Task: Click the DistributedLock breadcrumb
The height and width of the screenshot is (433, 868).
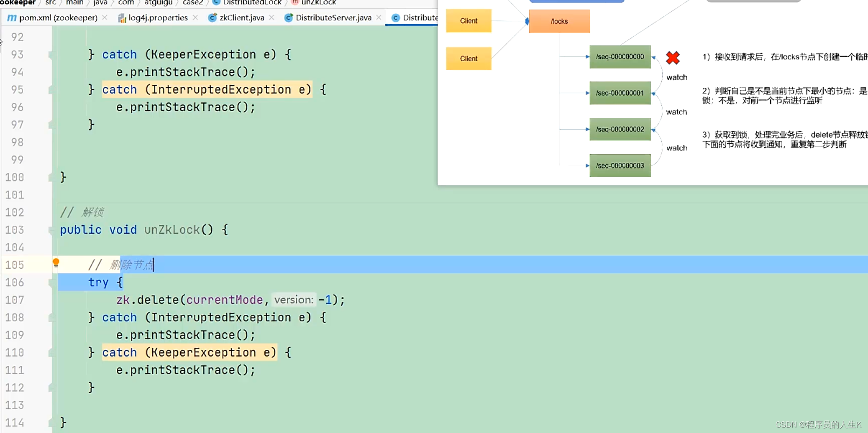Action: coord(252,3)
